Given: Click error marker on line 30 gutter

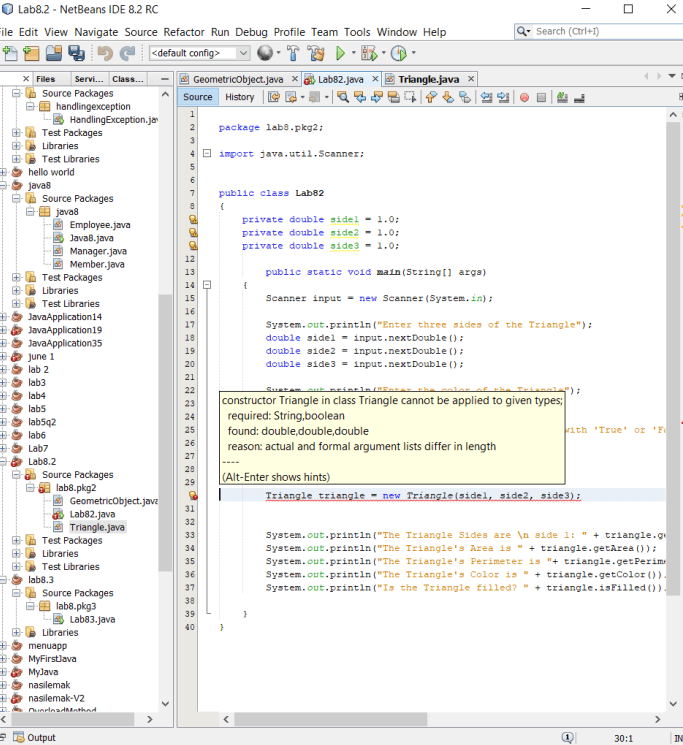Looking at the screenshot, I should tap(194, 496).
